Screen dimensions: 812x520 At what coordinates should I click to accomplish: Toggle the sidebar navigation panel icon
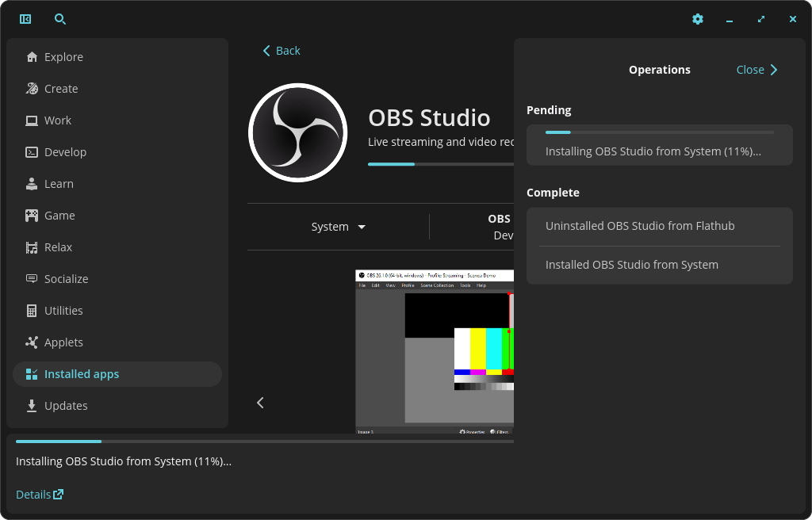[x=25, y=19]
